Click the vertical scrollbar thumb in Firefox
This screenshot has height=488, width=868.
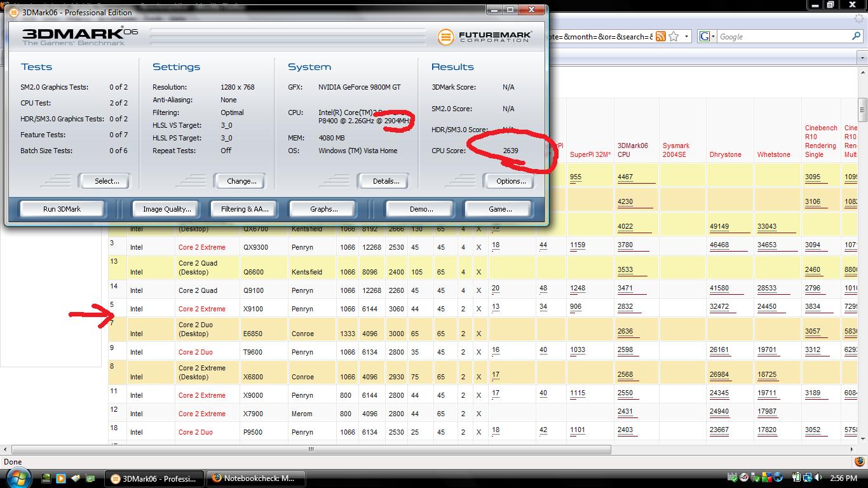click(x=862, y=110)
